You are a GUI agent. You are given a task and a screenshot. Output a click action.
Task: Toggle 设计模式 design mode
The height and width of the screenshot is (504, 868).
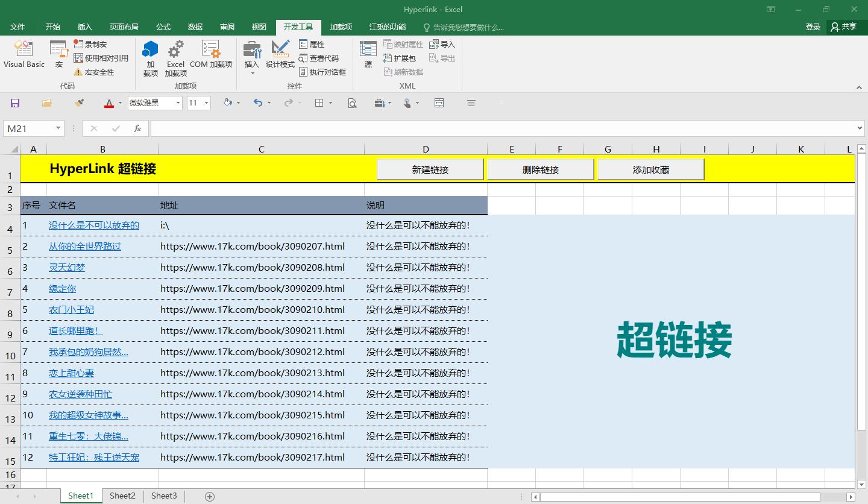click(280, 56)
